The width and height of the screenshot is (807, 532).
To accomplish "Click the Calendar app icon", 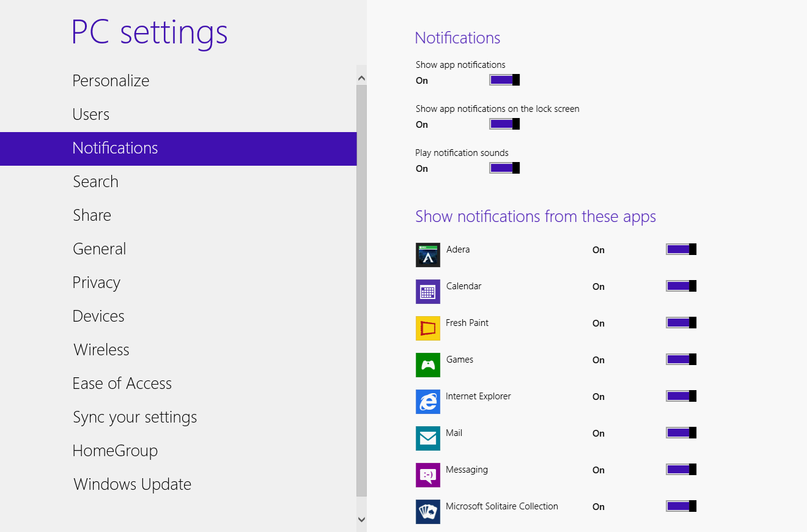I will [x=428, y=292].
